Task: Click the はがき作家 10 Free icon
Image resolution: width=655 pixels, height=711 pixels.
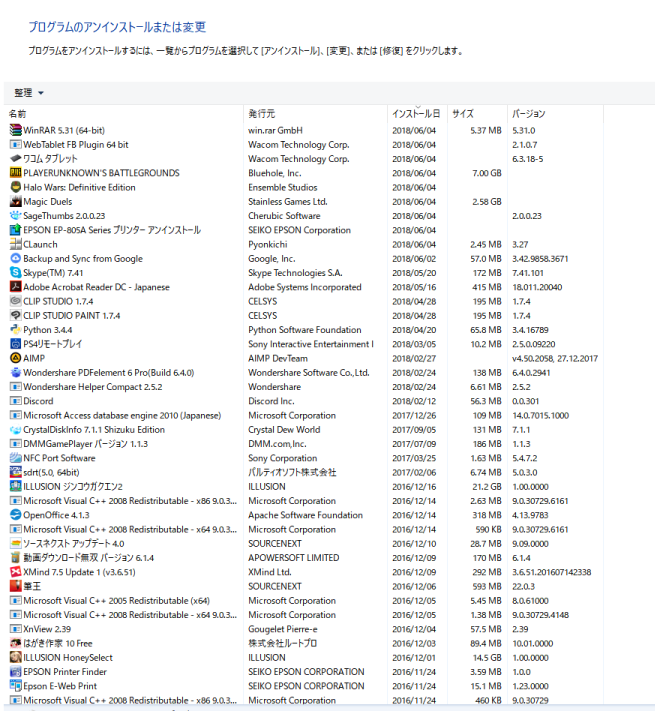Action: (16, 643)
